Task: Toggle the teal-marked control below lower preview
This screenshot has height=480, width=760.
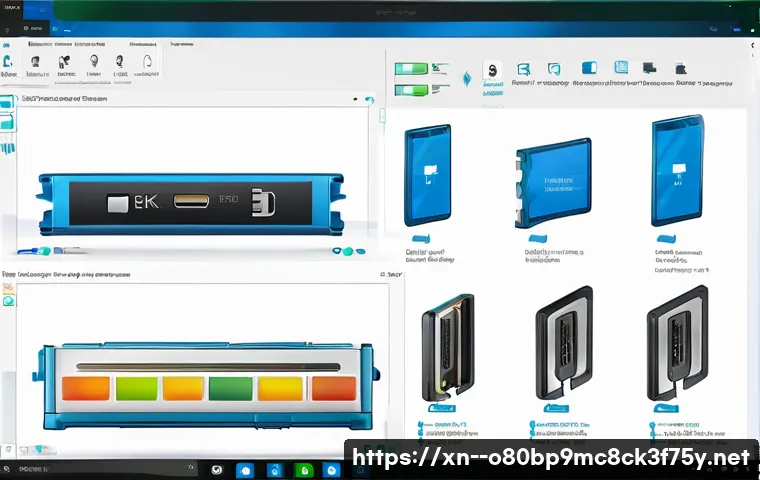Action: [x=38, y=449]
